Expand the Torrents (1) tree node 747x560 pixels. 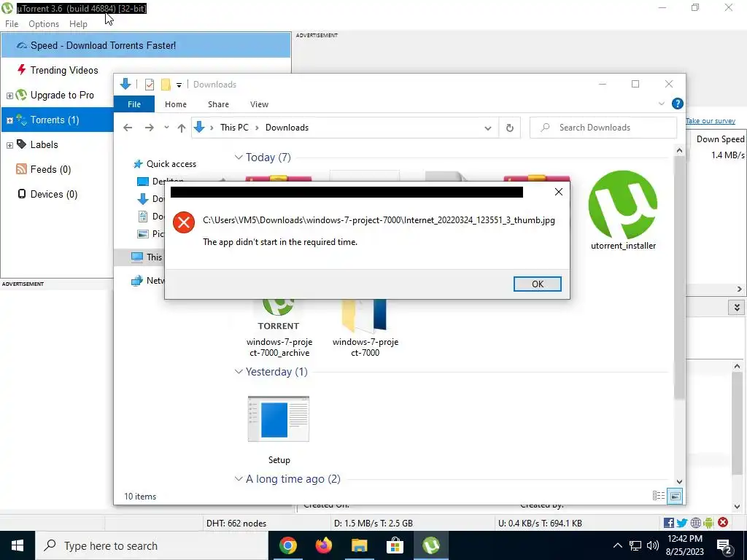[9, 120]
